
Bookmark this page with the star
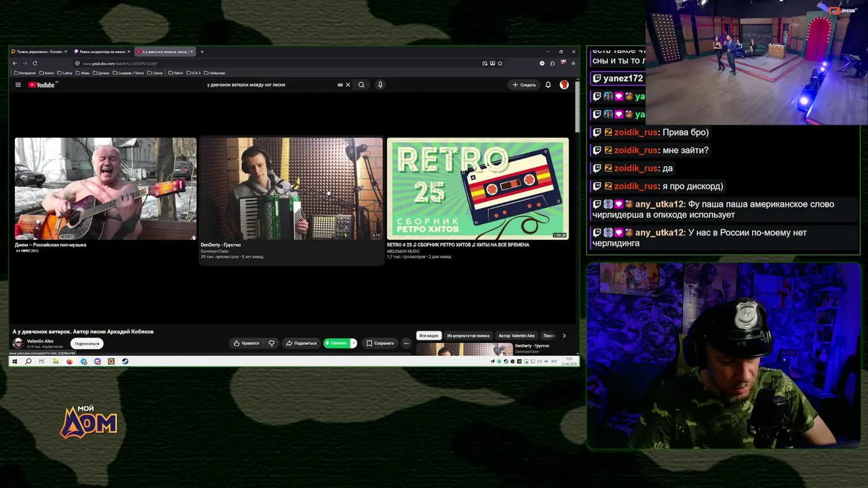coord(500,63)
